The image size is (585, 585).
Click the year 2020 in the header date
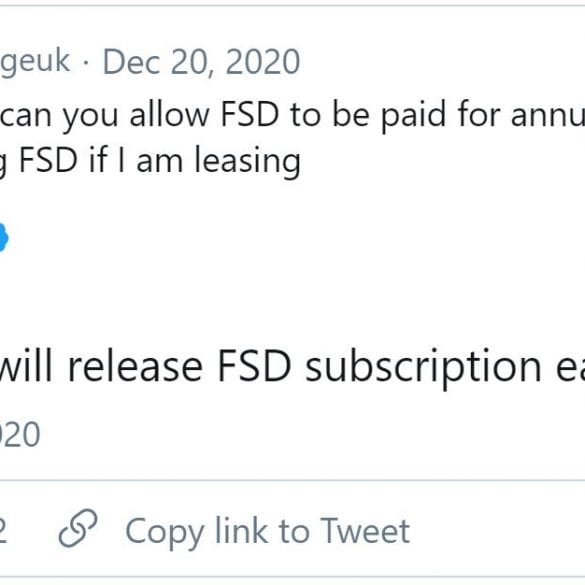[263, 62]
